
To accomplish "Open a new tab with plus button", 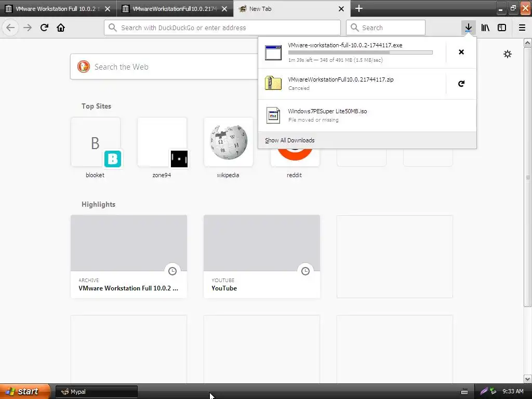I will point(358,8).
